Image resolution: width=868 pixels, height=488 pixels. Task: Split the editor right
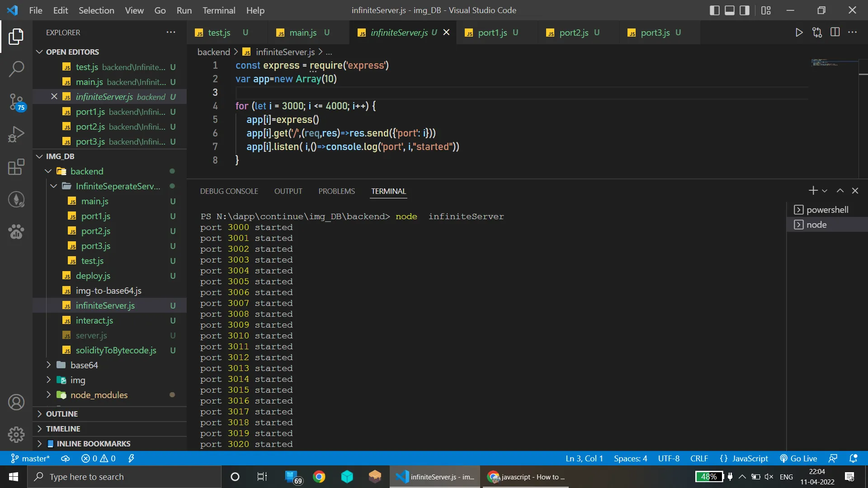[x=835, y=33]
